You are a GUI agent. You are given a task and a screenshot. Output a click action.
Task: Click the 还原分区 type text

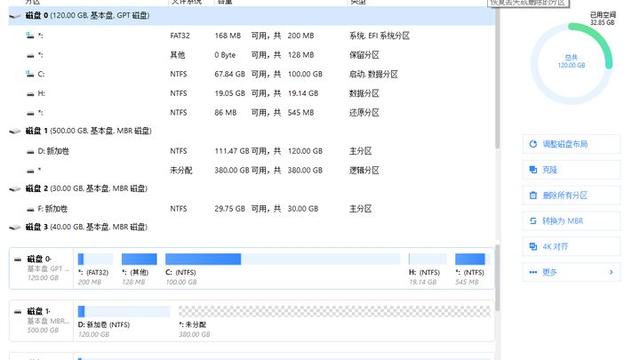pyautogui.click(x=364, y=113)
